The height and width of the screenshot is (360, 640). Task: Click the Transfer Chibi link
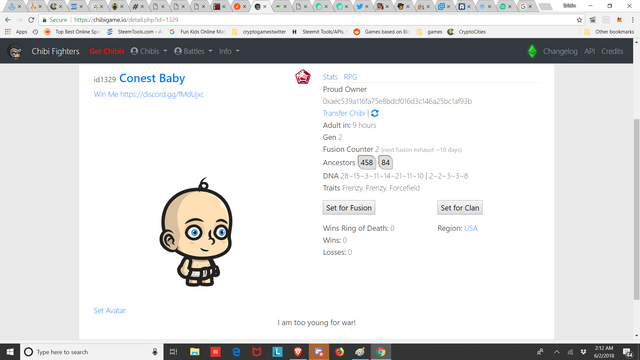point(344,113)
